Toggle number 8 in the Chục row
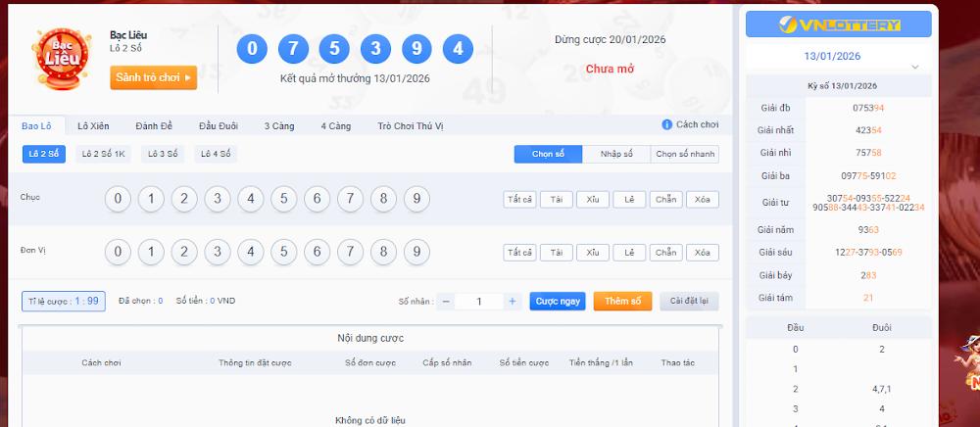The width and height of the screenshot is (980, 427). pos(383,199)
